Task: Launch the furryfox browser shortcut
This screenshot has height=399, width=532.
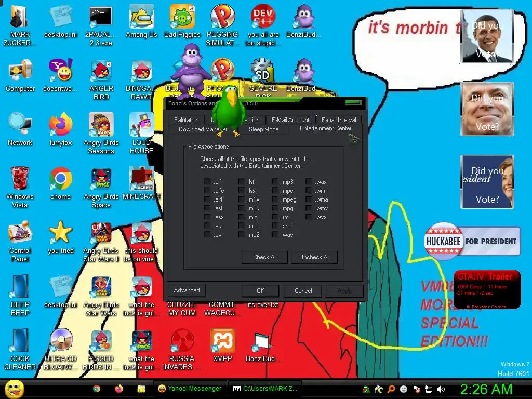Action: (60, 129)
